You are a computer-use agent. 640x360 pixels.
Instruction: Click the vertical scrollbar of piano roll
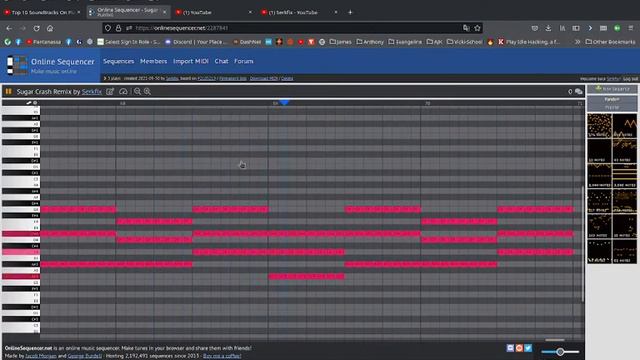(x=582, y=244)
